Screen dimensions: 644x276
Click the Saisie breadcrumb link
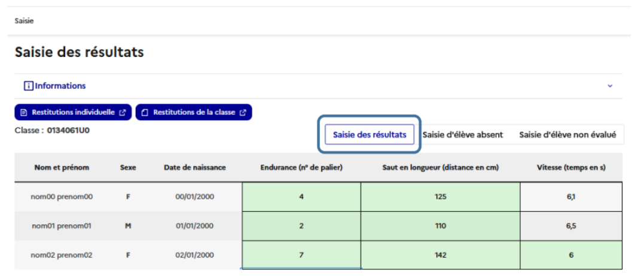pos(25,20)
